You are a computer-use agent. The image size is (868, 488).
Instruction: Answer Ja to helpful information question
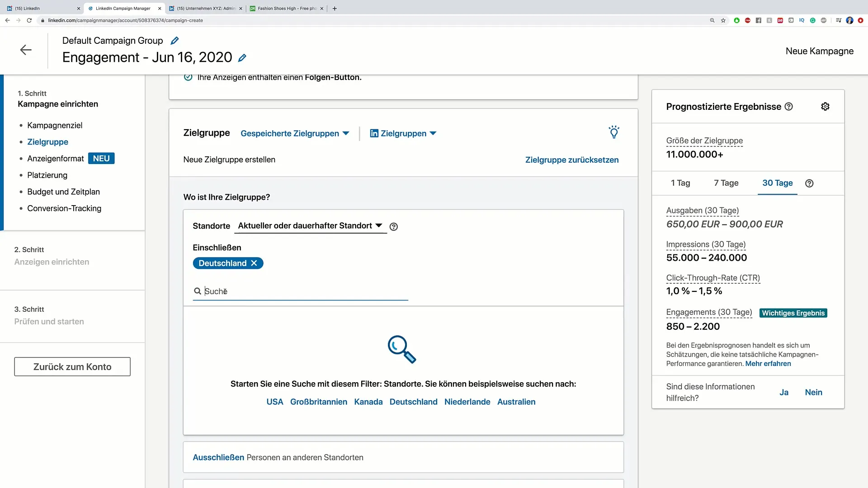tap(784, 392)
